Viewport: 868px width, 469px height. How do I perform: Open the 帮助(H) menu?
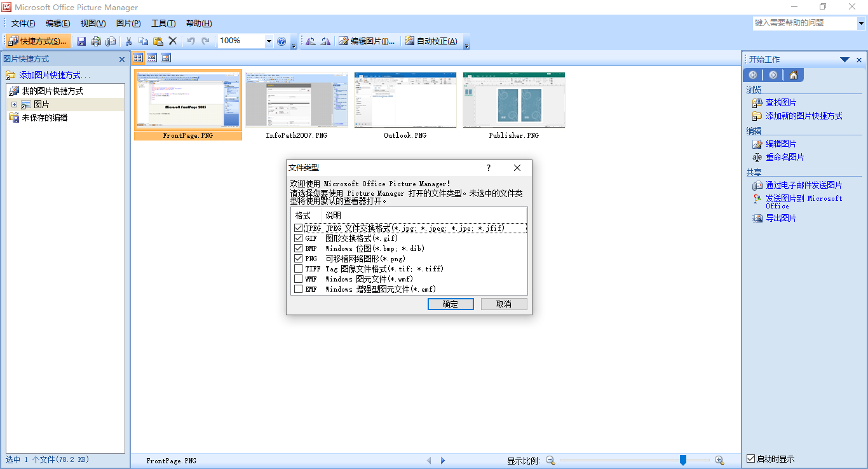199,24
